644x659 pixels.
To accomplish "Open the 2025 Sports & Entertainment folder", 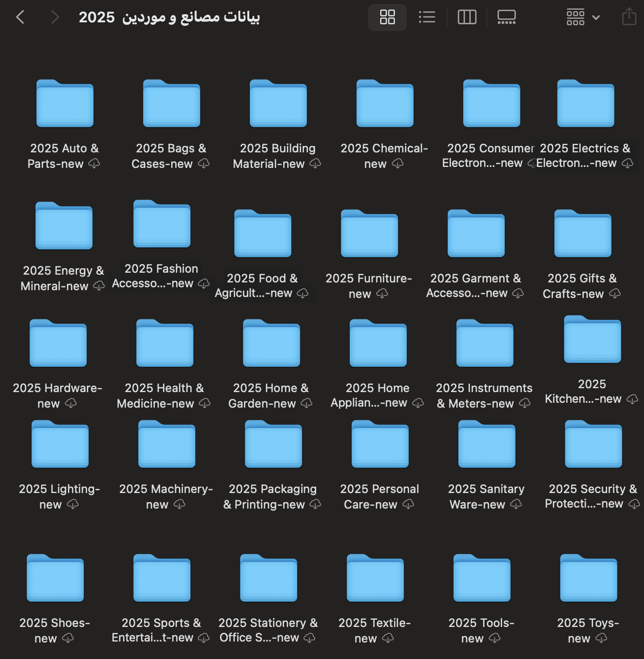I will click(x=162, y=578).
